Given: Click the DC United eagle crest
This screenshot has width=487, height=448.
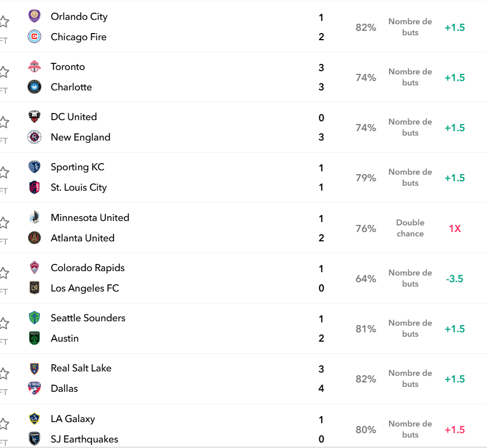Looking at the screenshot, I should click(34, 116).
